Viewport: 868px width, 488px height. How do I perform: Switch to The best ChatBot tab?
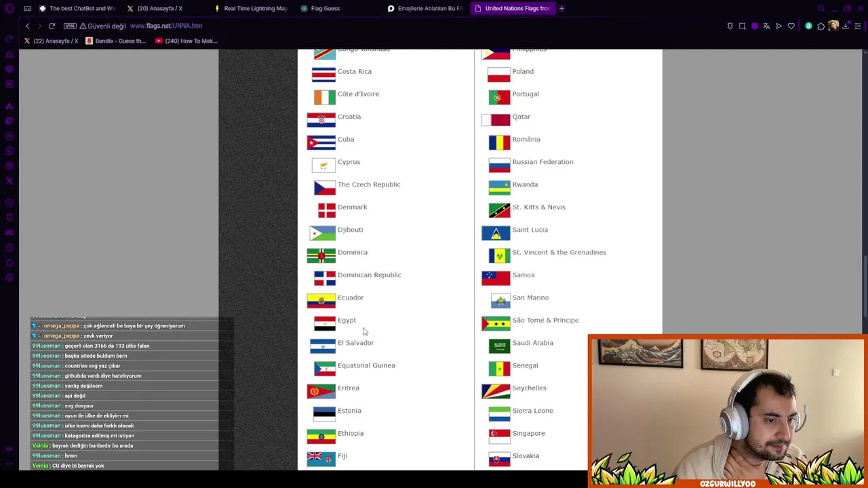(77, 8)
